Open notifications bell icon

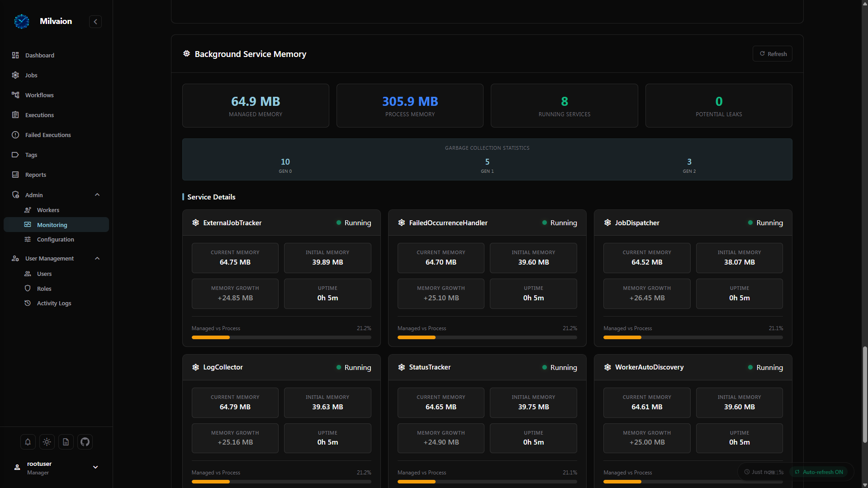28,442
